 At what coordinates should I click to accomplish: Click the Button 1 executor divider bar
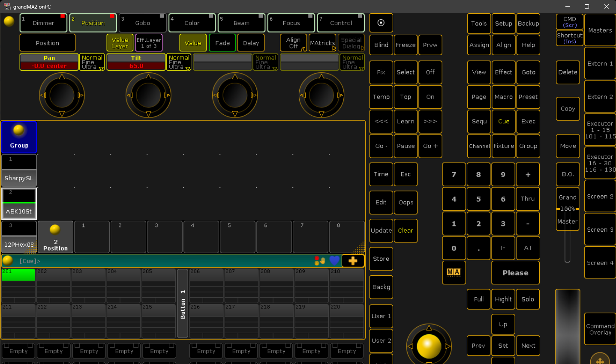(x=183, y=304)
